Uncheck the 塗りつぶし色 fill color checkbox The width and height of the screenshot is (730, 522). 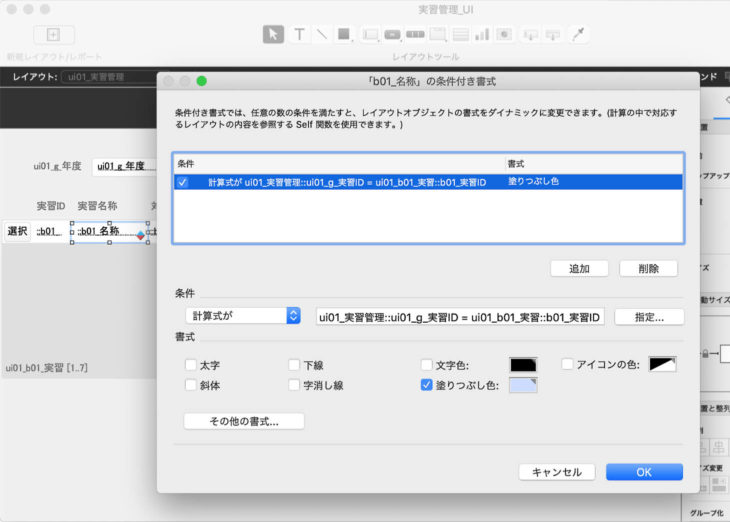427,384
